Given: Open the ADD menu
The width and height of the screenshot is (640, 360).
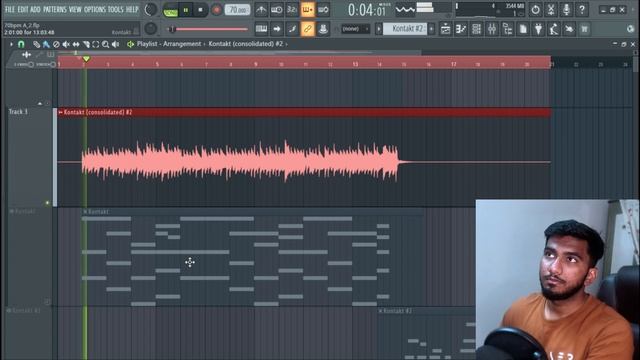Looking at the screenshot, I should click(x=36, y=9).
